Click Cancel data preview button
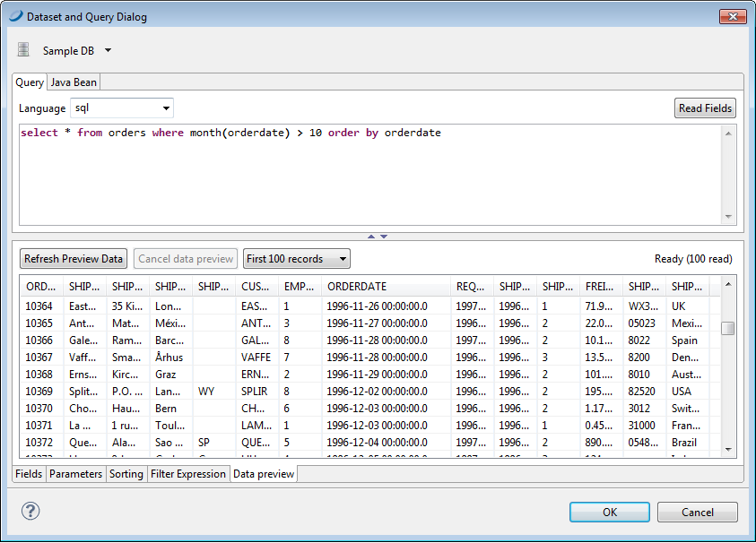 (186, 259)
